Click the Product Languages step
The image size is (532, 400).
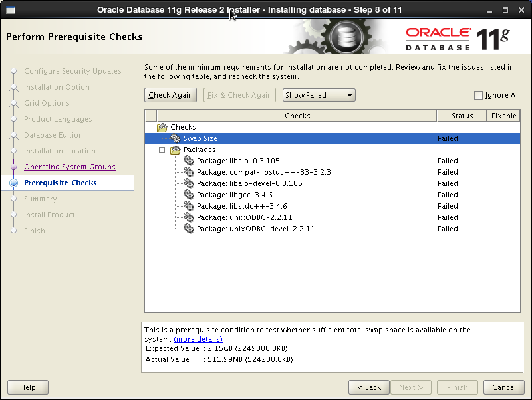[58, 119]
